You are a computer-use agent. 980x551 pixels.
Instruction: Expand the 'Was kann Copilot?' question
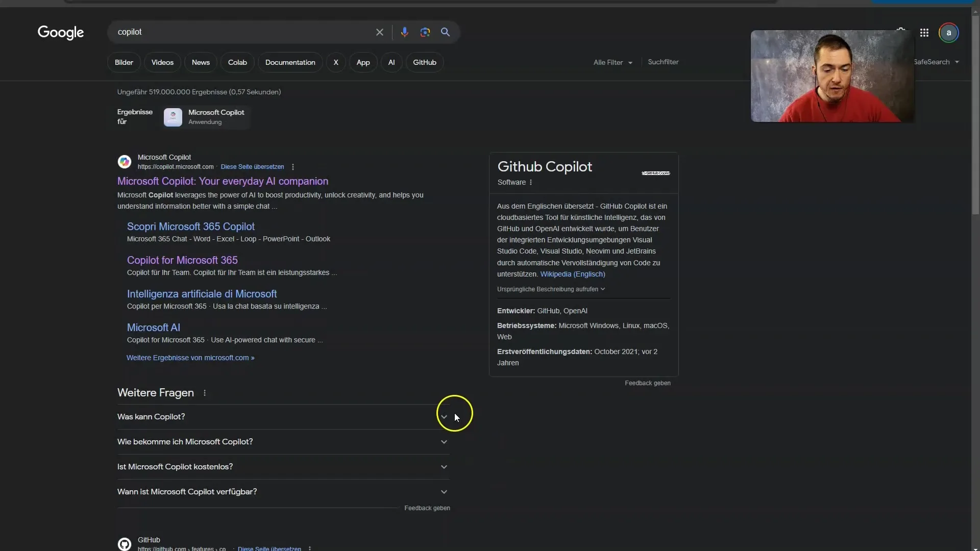[x=443, y=416]
